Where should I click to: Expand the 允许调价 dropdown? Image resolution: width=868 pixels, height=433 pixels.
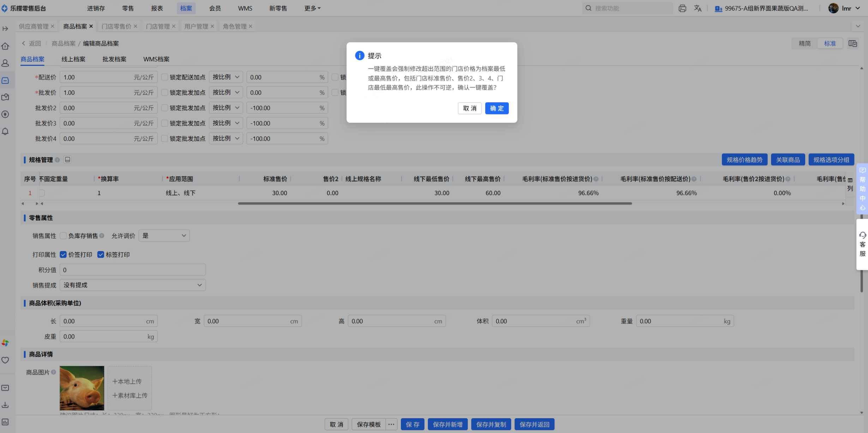(164, 236)
